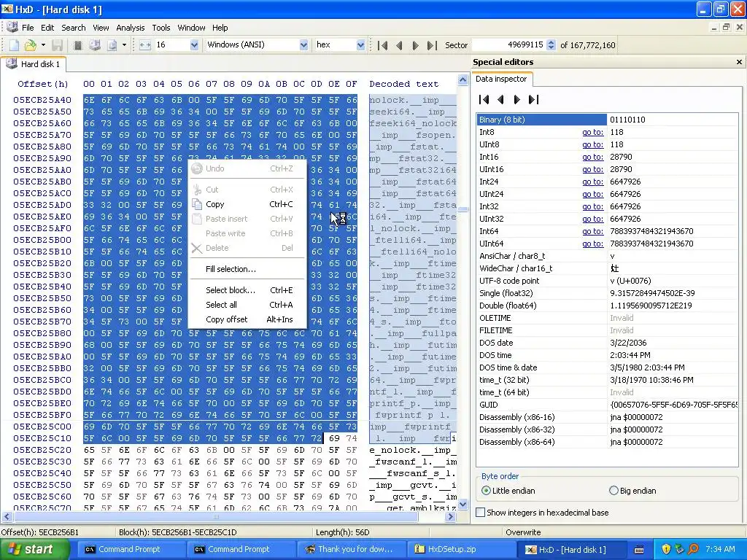This screenshot has width=747, height=560.
Task: Switch to HxDSetup.zip taskbar window
Action: pos(461,549)
